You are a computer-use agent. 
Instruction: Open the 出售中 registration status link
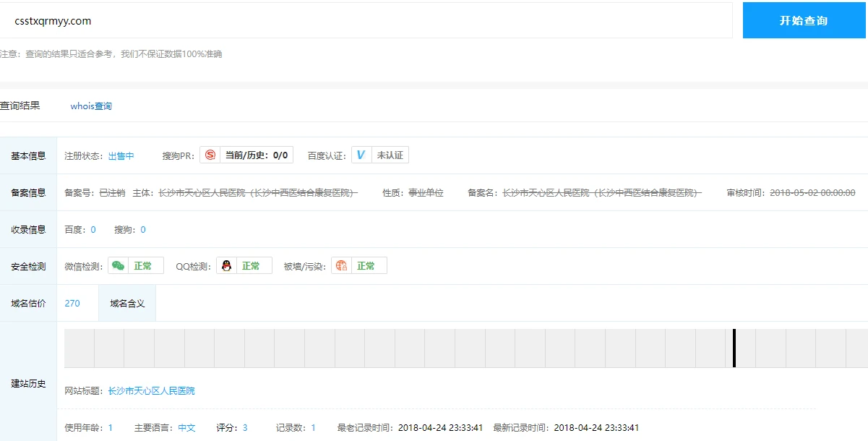pos(121,155)
